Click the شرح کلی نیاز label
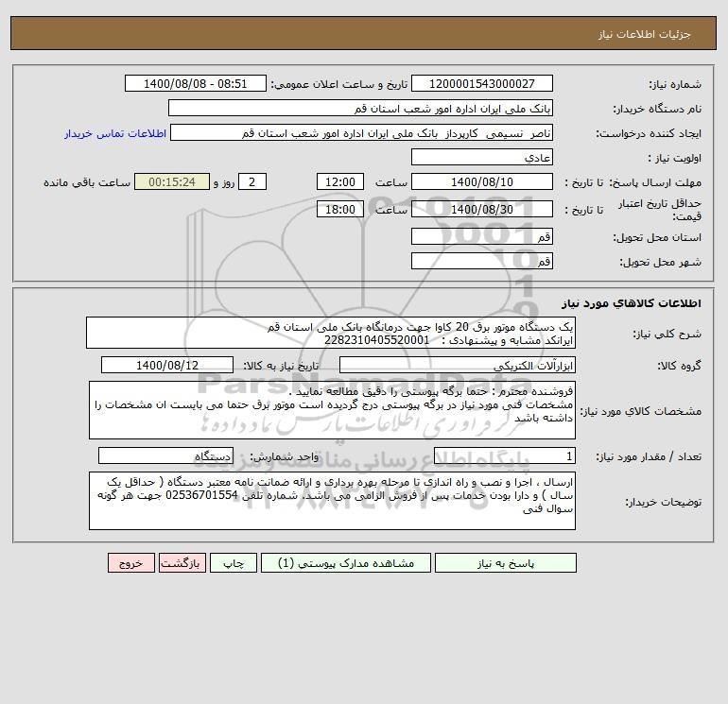Viewport: 728px width, 704px height. [x=667, y=334]
